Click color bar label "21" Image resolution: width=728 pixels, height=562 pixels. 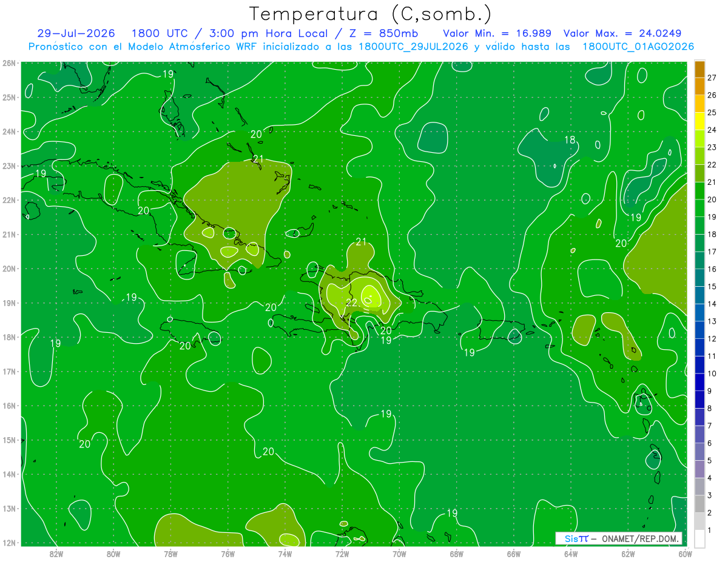point(712,182)
